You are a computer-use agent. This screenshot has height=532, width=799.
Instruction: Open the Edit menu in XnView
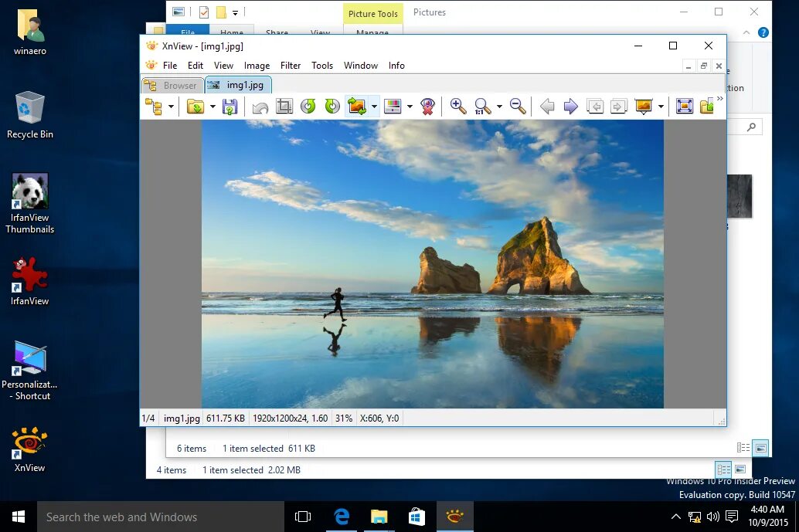click(x=195, y=66)
